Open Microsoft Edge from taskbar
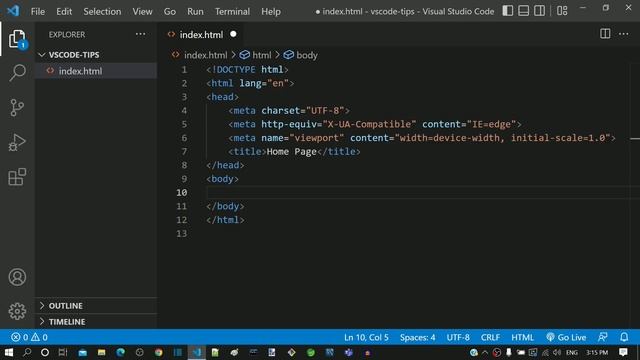 pyautogui.click(x=121, y=352)
